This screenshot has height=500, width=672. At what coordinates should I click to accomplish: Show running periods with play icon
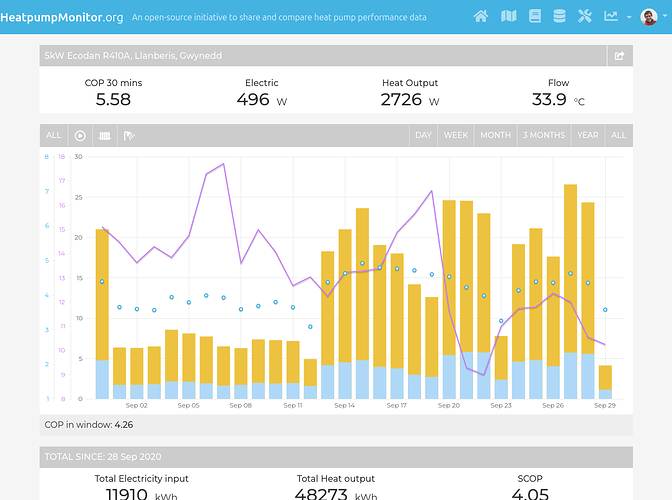(80, 135)
